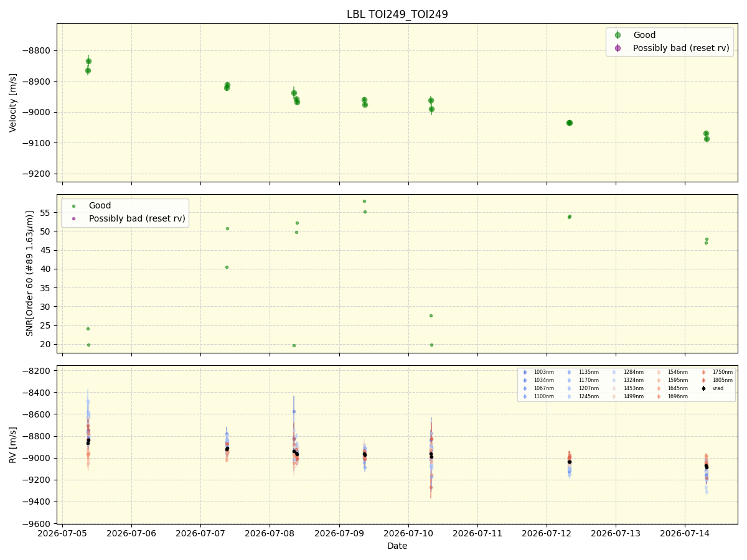Click the green 'Good' marker in SNR panel legend
The image size is (747, 560).
pos(74,205)
